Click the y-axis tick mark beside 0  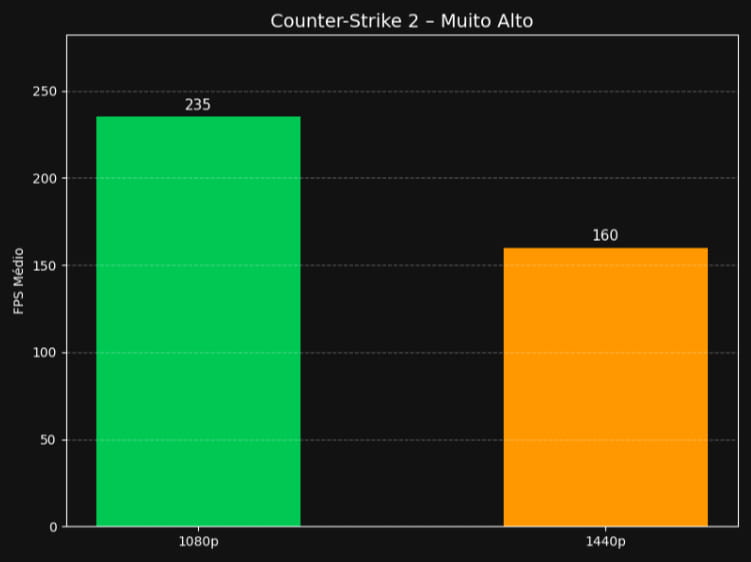(x=64, y=526)
